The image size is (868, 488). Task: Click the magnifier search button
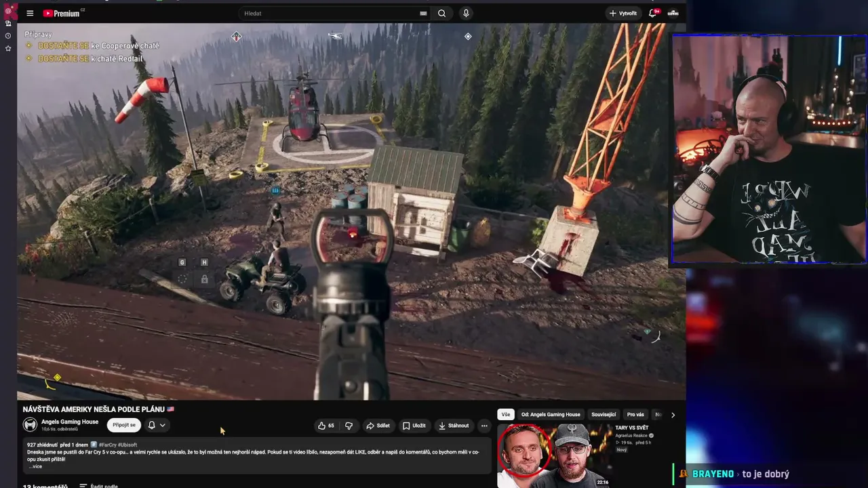pyautogui.click(x=441, y=13)
